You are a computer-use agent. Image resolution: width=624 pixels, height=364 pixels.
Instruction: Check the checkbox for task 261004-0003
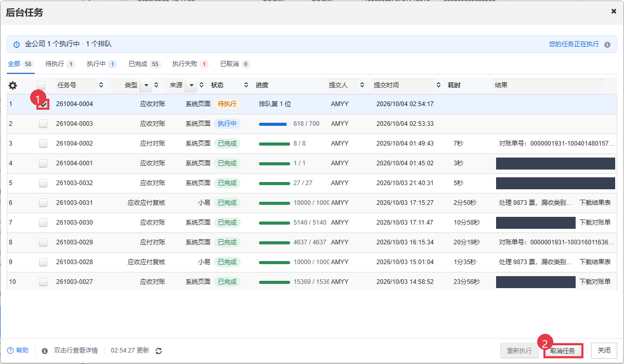(x=43, y=124)
